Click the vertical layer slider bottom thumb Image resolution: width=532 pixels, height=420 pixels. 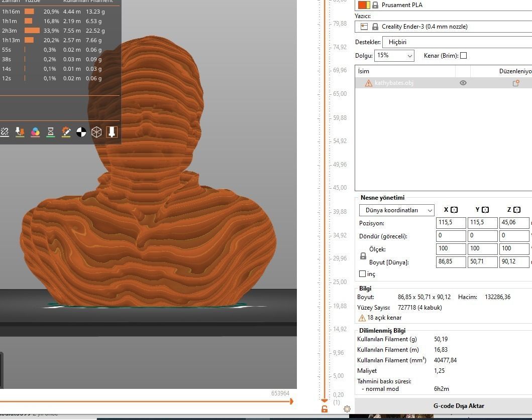pyautogui.click(x=325, y=400)
